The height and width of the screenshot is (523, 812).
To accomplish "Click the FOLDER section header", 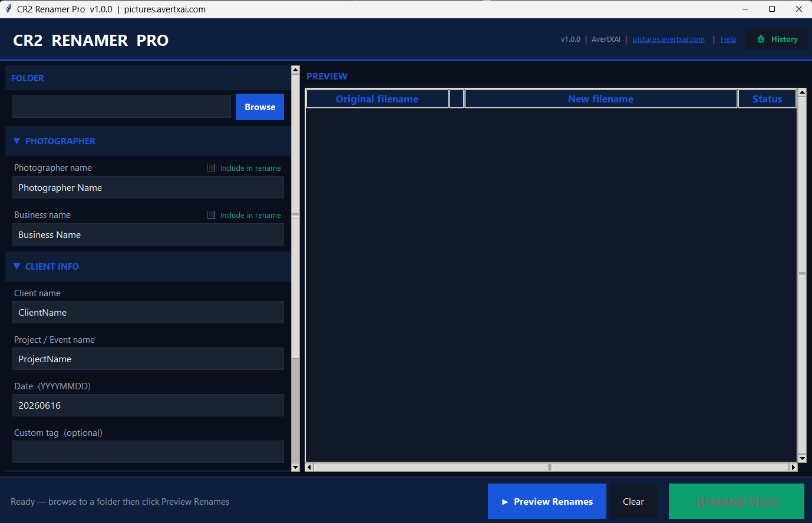I will pos(148,78).
